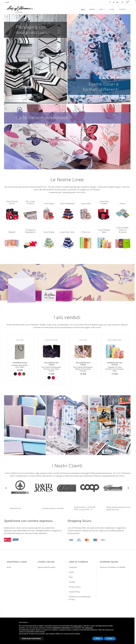Click the search magnifier icon

tap(122, 2)
